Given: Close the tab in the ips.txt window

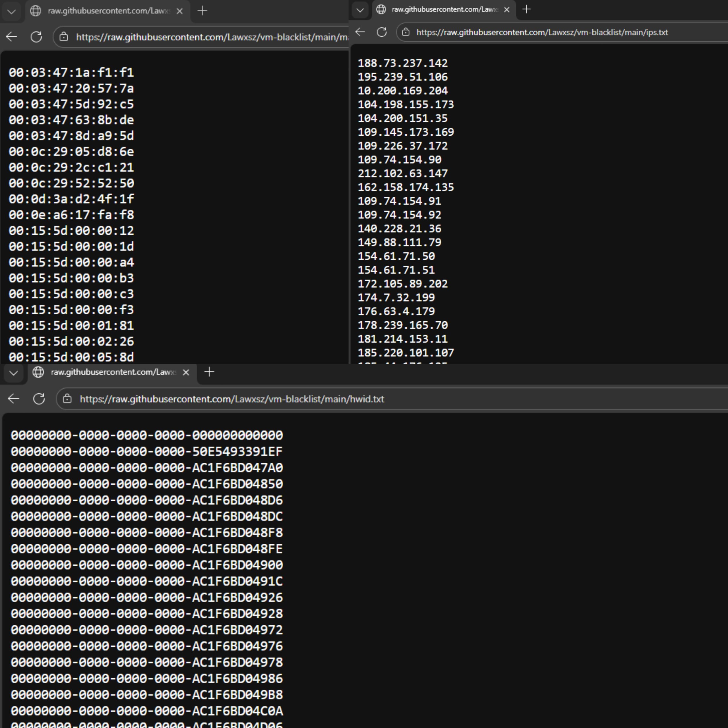Looking at the screenshot, I should tap(507, 10).
